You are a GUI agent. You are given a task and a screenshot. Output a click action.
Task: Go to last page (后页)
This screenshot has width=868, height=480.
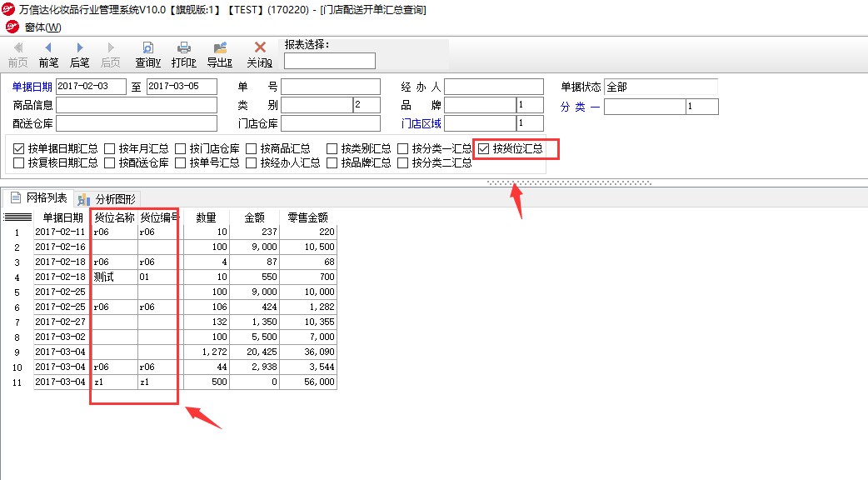[111, 54]
